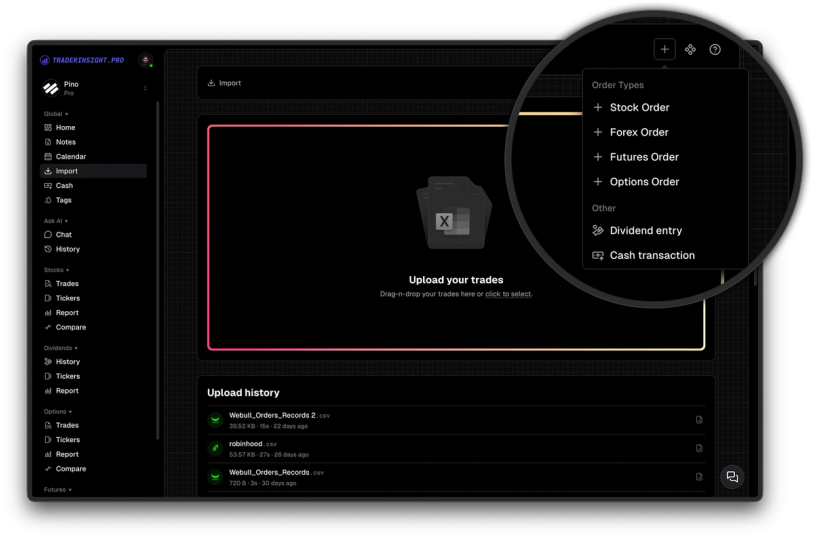The height and width of the screenshot is (539, 813).
Task: Open Options Compare
Action: pyautogui.click(x=93, y=469)
